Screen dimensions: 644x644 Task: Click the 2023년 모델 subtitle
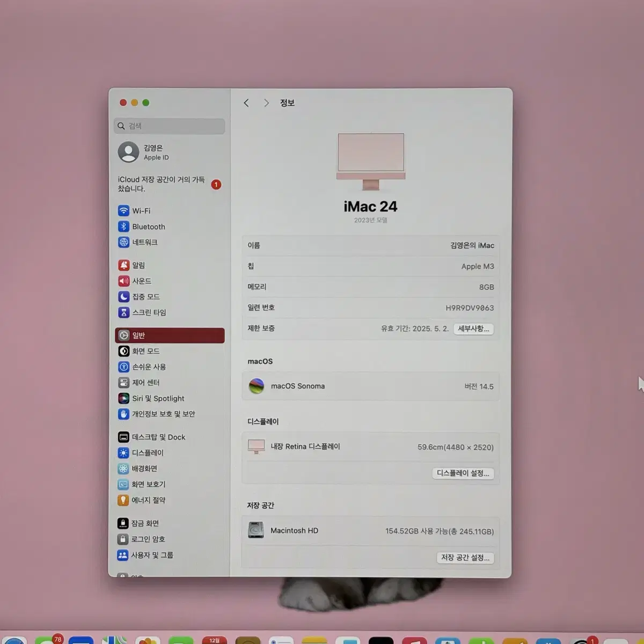(x=371, y=220)
